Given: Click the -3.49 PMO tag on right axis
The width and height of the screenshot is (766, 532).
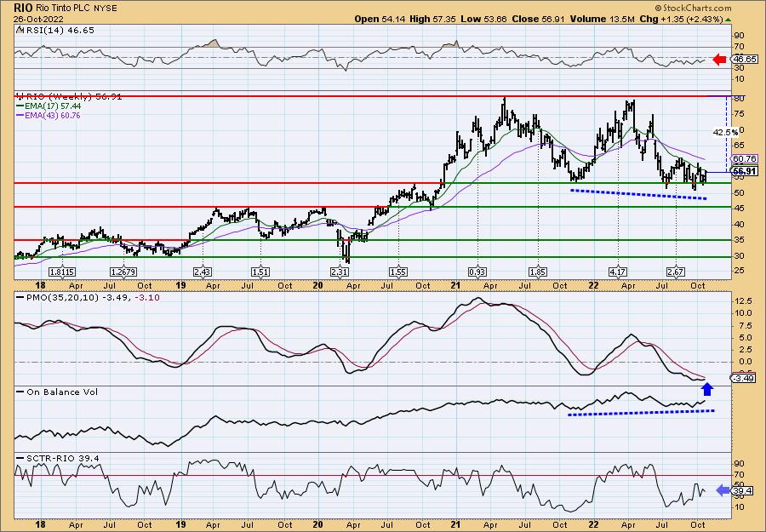Looking at the screenshot, I should 743,379.
